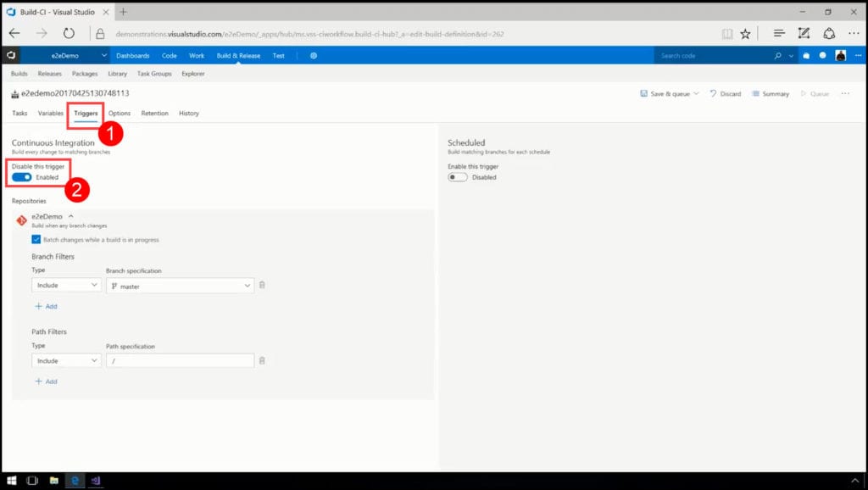Switch to the Tasks tab
Image resolution: width=868 pixels, height=490 pixels.
19,113
